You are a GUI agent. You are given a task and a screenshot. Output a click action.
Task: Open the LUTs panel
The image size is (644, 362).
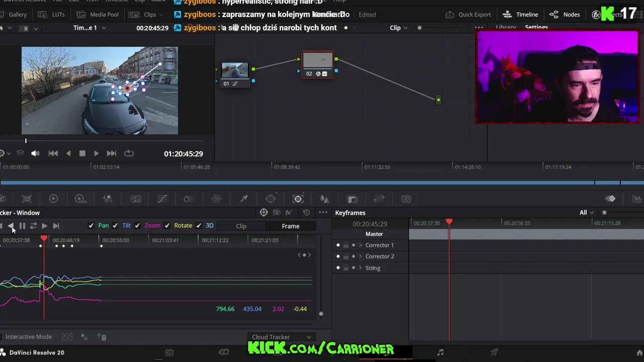coord(52,15)
